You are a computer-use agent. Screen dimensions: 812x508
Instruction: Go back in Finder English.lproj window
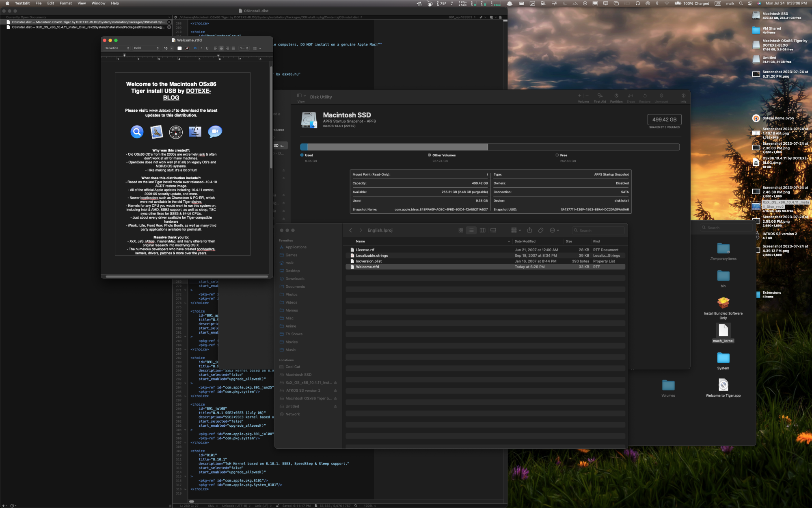[350, 230]
